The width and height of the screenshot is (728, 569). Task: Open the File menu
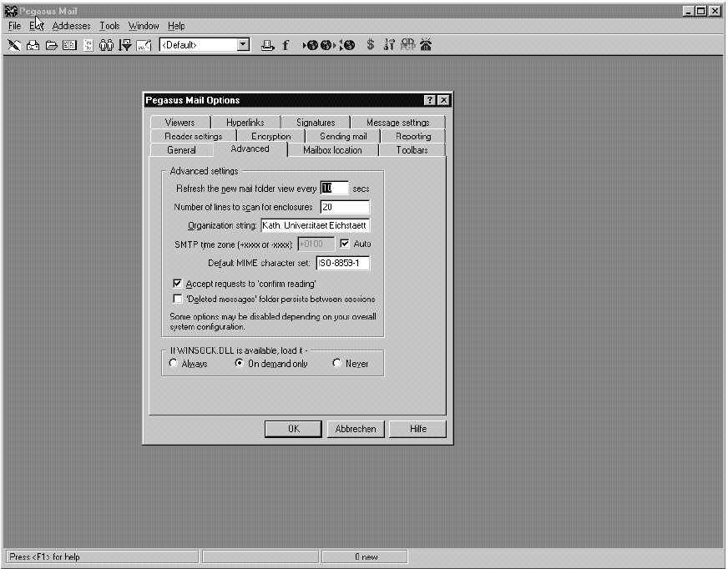point(15,26)
